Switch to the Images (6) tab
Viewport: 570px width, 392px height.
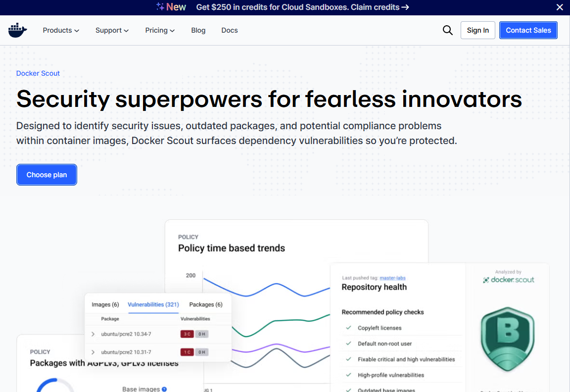(x=105, y=304)
